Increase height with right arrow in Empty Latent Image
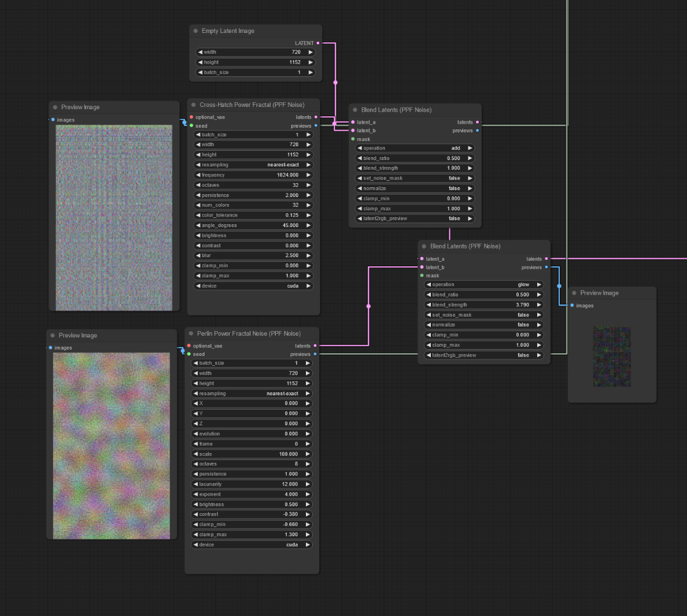The height and width of the screenshot is (616, 687). (x=311, y=62)
